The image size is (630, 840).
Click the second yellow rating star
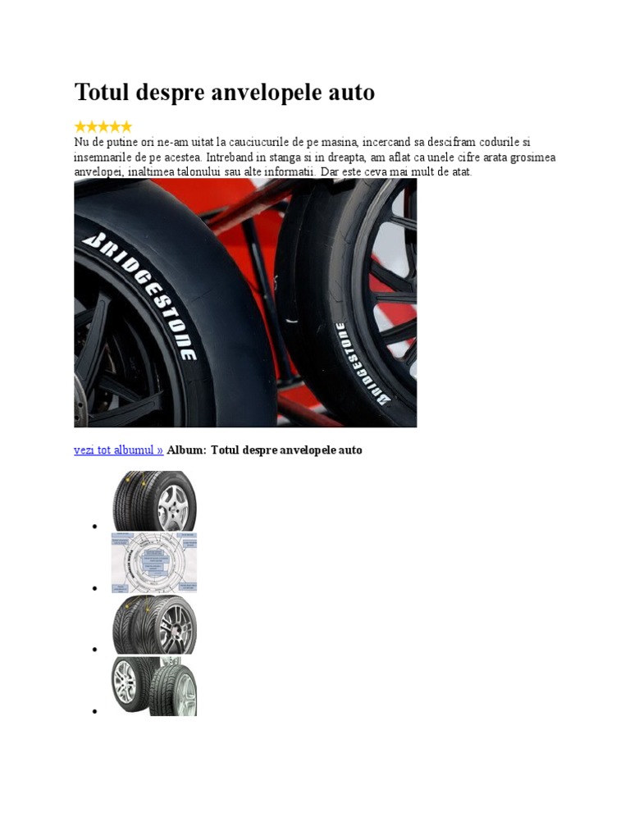click(92, 127)
